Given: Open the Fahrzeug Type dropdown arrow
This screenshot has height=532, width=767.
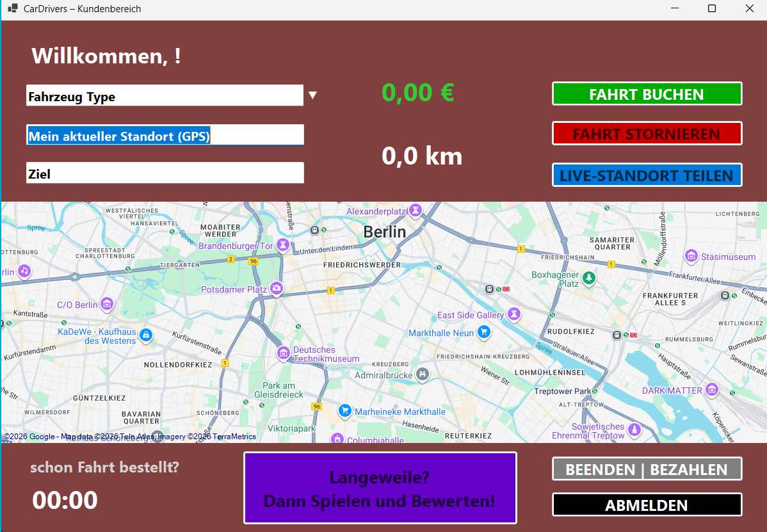Looking at the screenshot, I should [x=312, y=95].
